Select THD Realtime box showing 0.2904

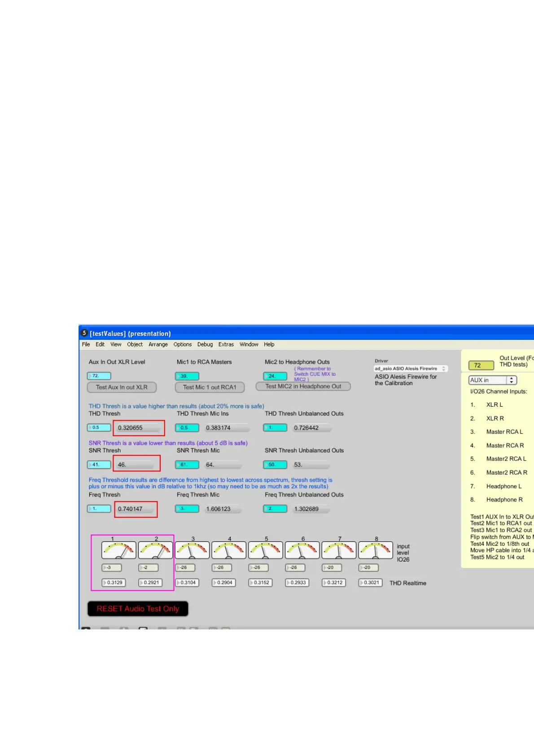pos(224,583)
